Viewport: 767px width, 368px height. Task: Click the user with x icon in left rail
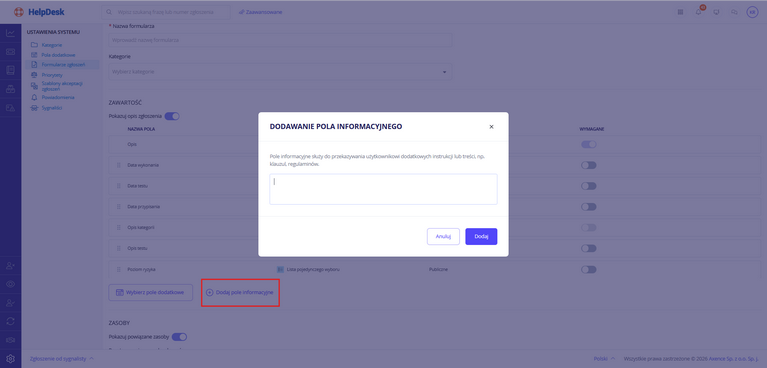tap(10, 266)
